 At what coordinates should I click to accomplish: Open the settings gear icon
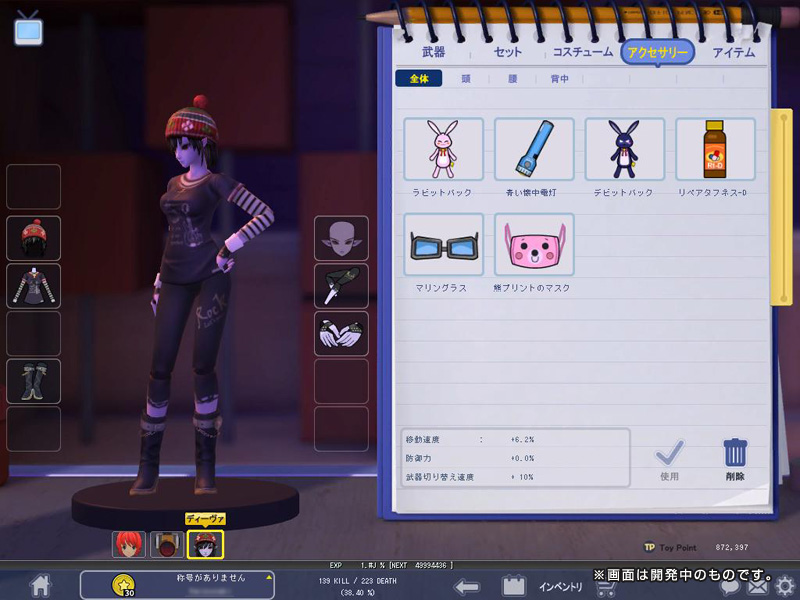coord(785,586)
